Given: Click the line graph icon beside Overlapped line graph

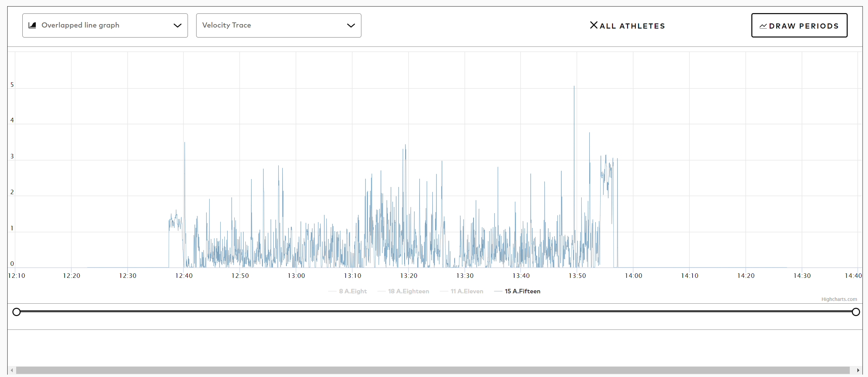Looking at the screenshot, I should 33,25.
